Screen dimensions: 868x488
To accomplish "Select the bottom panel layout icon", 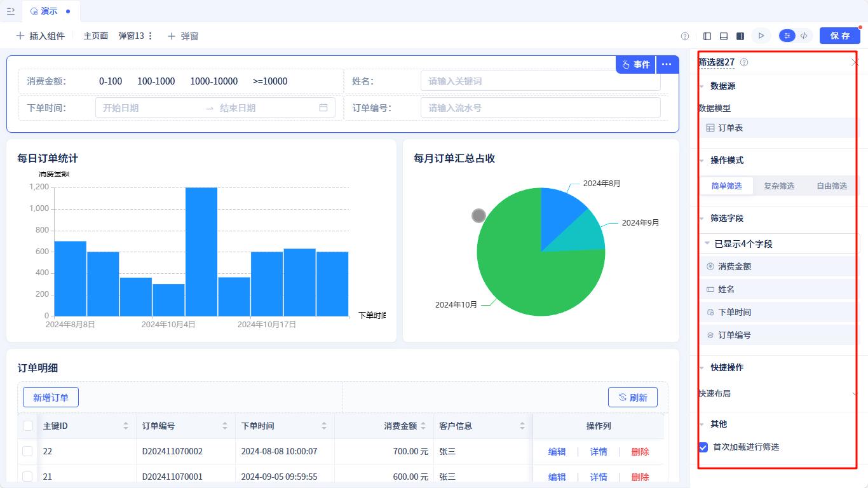I will pyautogui.click(x=723, y=36).
